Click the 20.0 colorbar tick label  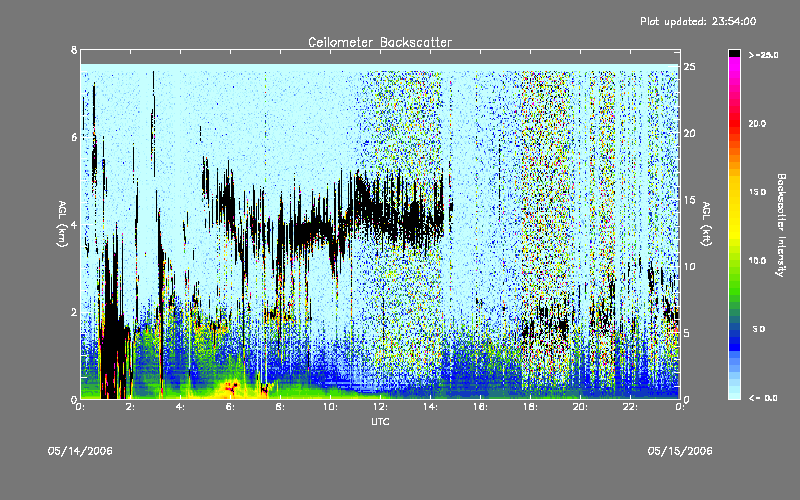757,123
